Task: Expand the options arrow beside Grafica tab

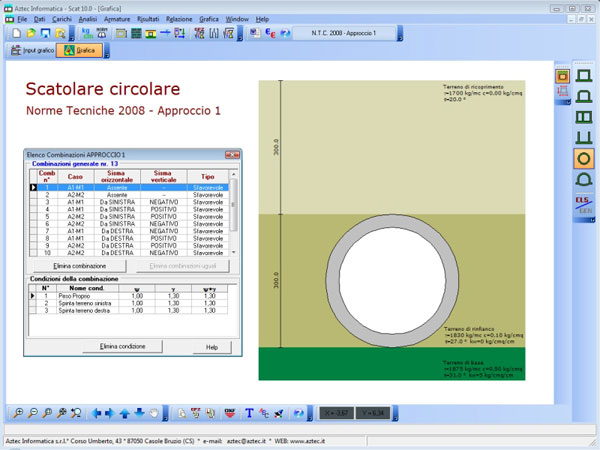Action: [107, 51]
